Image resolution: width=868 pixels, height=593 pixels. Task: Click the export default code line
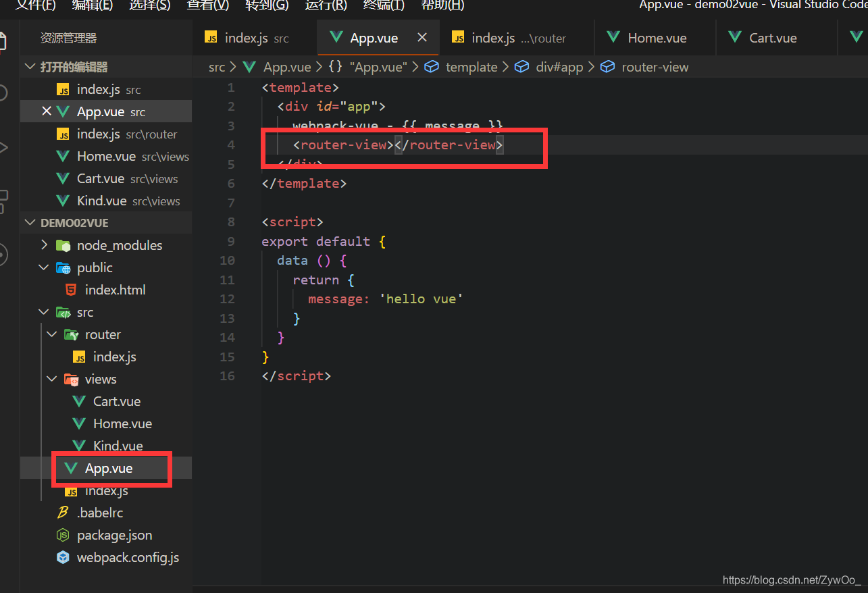point(324,241)
